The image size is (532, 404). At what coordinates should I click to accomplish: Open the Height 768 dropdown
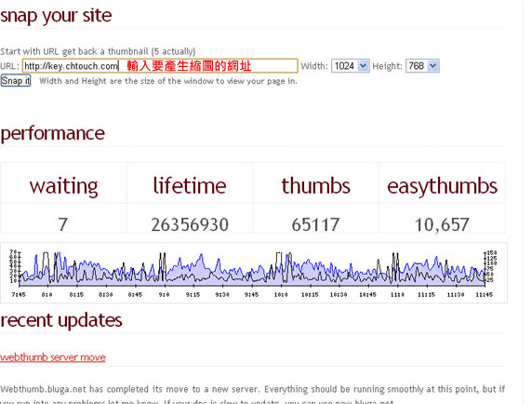click(x=422, y=65)
